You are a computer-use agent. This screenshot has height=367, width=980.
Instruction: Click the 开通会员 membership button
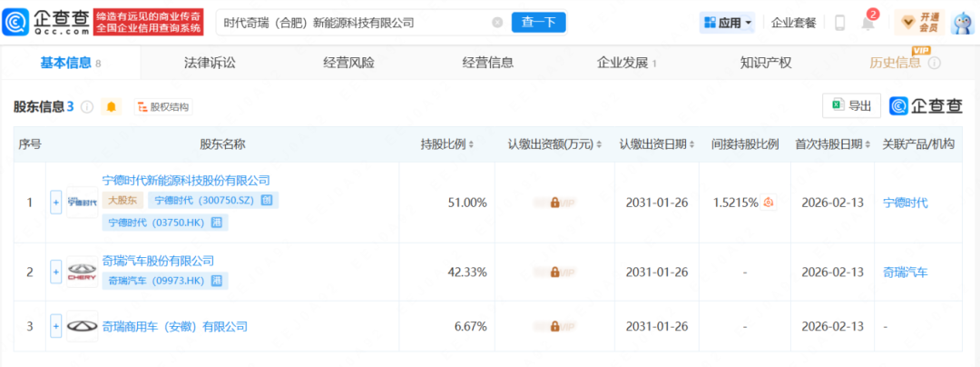(920, 23)
